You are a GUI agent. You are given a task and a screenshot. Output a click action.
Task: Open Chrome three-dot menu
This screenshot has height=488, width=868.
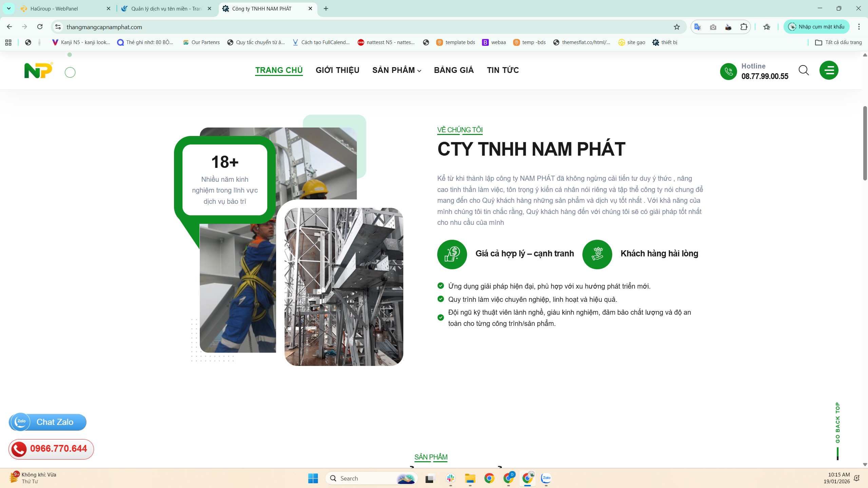[x=859, y=27]
